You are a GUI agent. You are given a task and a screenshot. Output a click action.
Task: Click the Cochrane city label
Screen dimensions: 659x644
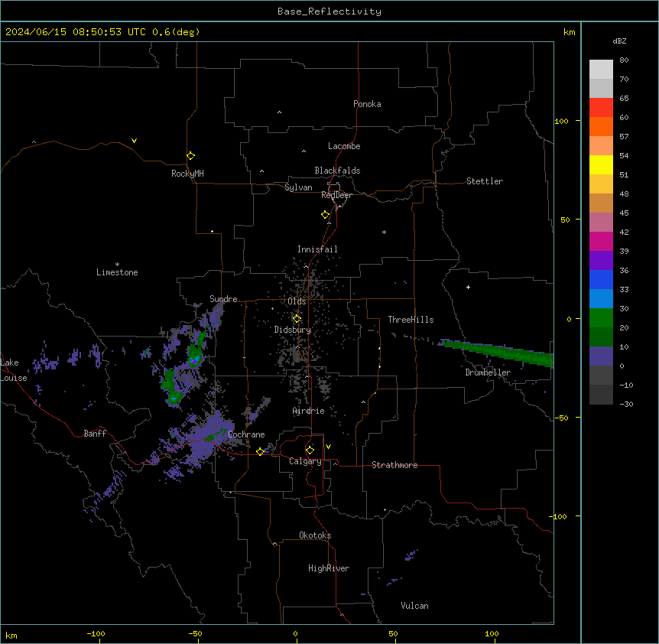[x=246, y=434]
